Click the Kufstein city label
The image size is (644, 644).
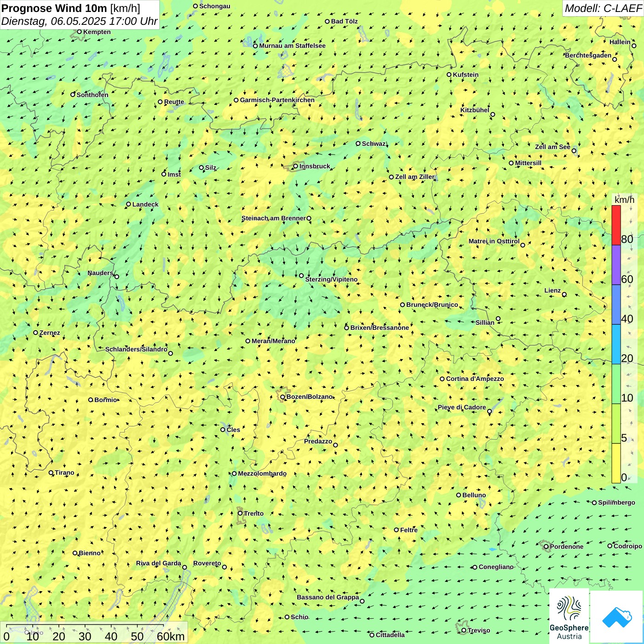pyautogui.click(x=466, y=75)
